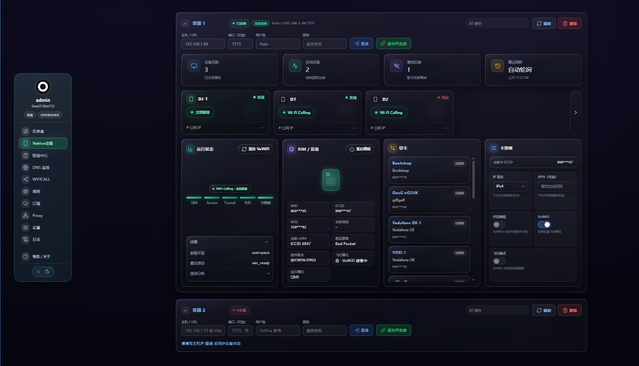Screen dimensions: 639x366
Task: Collapse panel 1 with its header chevron
Action: 185,24
